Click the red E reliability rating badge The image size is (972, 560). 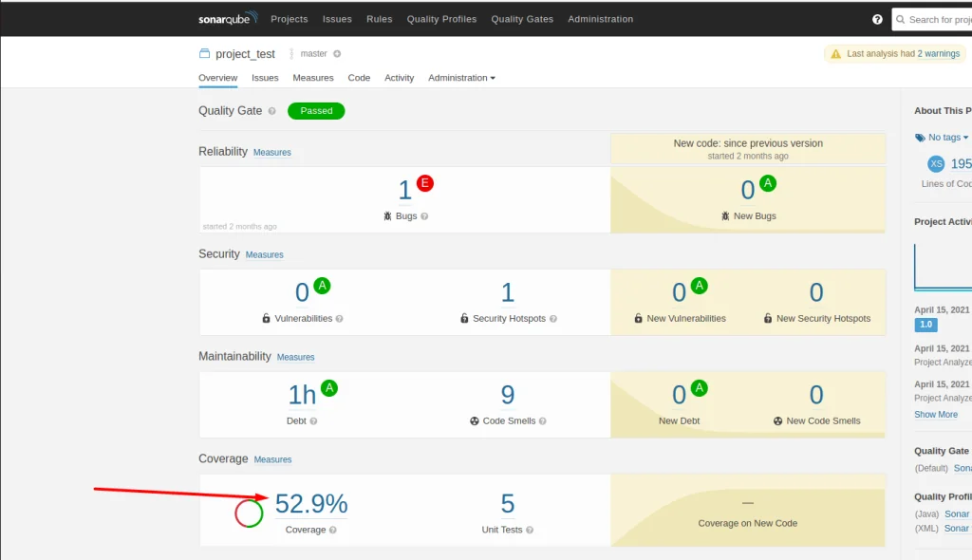pos(424,183)
